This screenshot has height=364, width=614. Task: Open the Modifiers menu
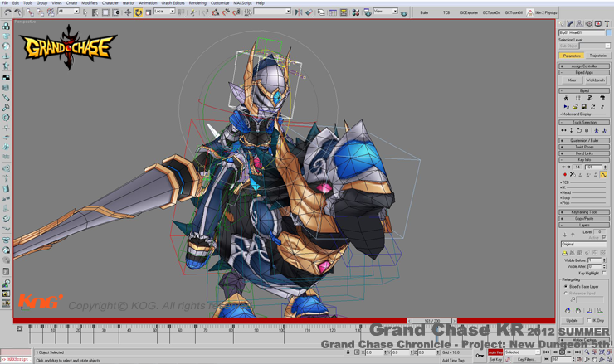89,3
